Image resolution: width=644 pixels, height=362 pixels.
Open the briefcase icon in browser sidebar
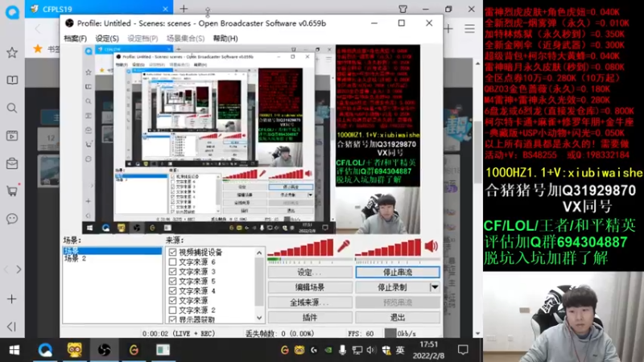point(12,164)
